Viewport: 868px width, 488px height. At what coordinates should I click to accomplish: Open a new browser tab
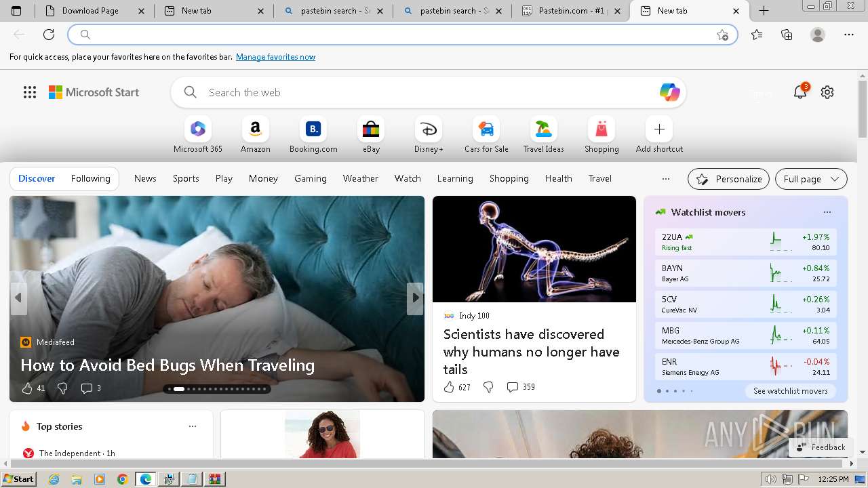pyautogui.click(x=764, y=11)
